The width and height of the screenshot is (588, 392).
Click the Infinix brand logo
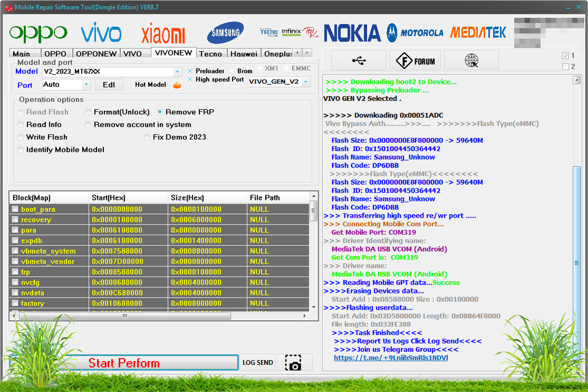(x=291, y=32)
